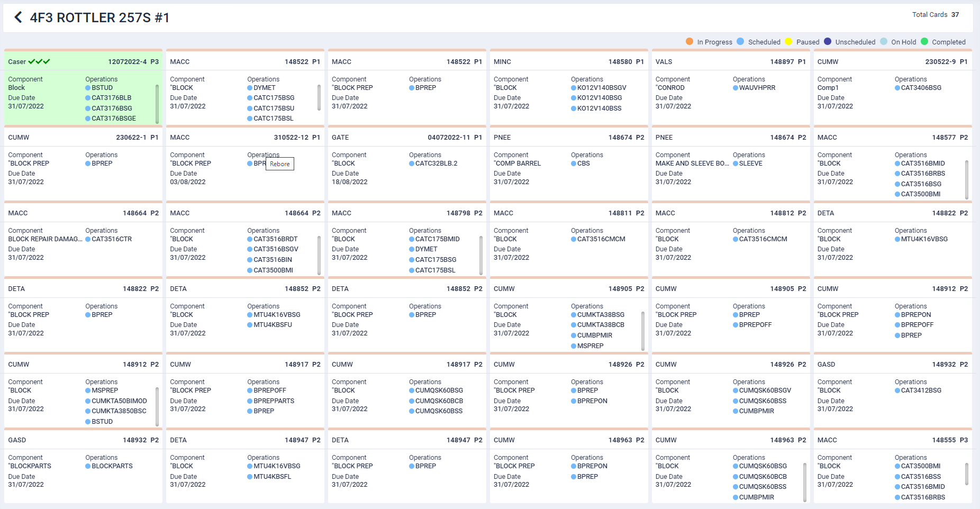This screenshot has width=980, height=509.
Task: Click the green check marks on Caser card
Action: (x=39, y=62)
